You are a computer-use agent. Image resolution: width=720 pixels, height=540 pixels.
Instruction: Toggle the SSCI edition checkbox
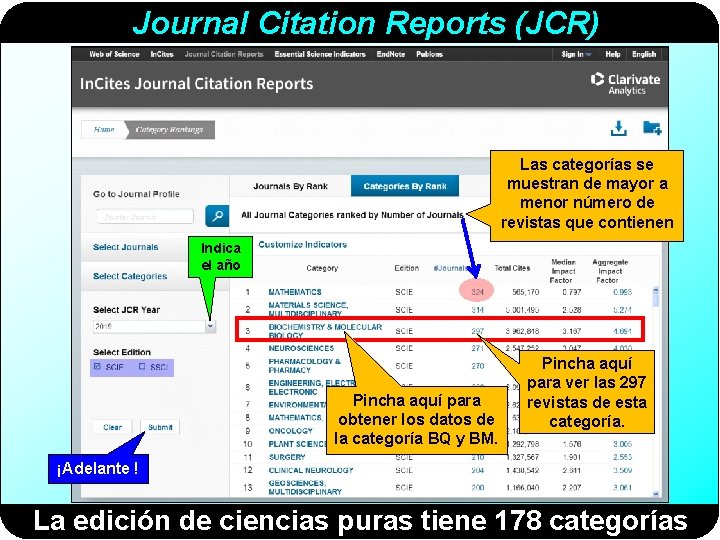click(x=142, y=366)
